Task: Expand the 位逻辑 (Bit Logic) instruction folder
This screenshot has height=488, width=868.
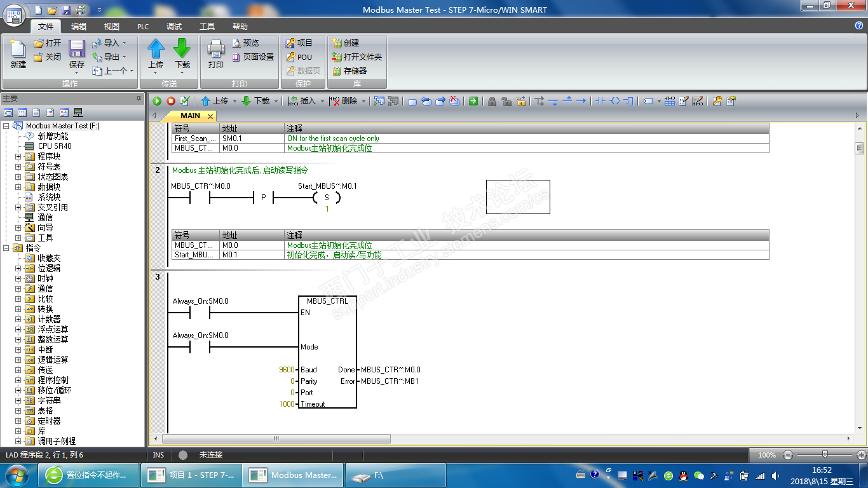Action: tap(18, 268)
